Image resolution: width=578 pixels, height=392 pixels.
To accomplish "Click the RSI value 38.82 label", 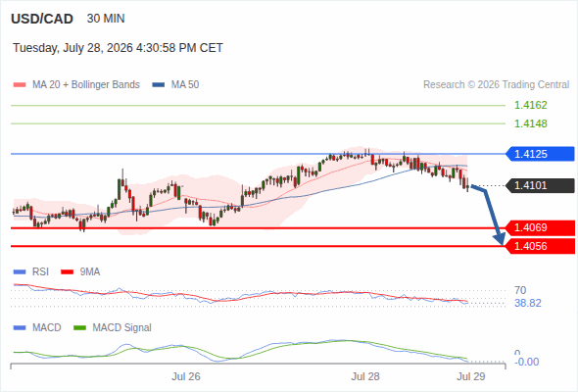I will (528, 304).
